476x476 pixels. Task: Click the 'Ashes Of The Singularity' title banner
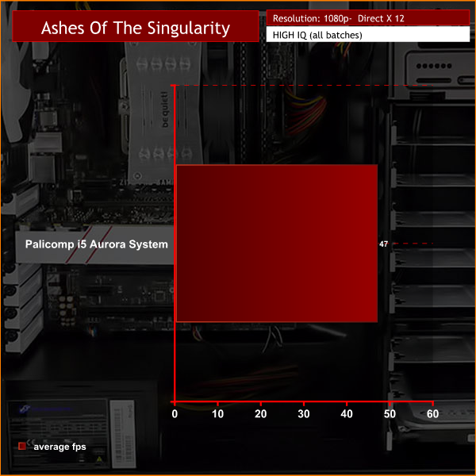136,26
